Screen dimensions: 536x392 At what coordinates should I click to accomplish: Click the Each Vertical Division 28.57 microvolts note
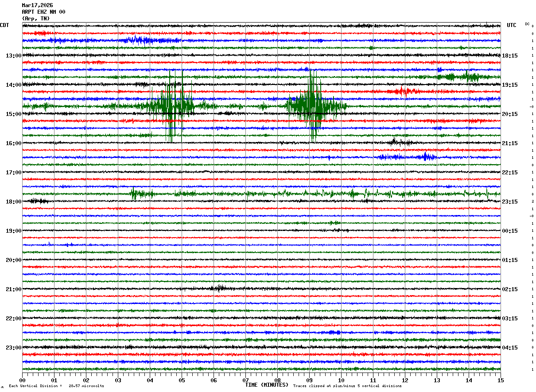pos(56,386)
